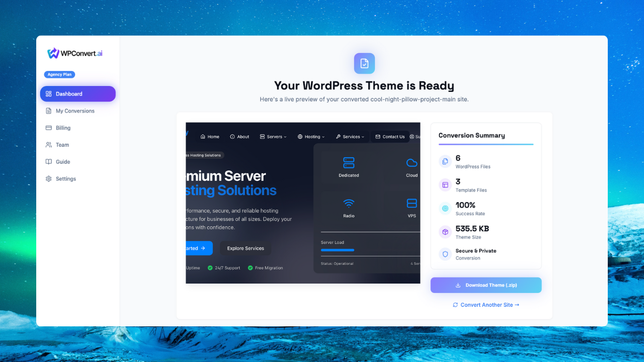Click the Hosting Solutions pill badge
The height and width of the screenshot is (362, 644).
[x=205, y=155]
